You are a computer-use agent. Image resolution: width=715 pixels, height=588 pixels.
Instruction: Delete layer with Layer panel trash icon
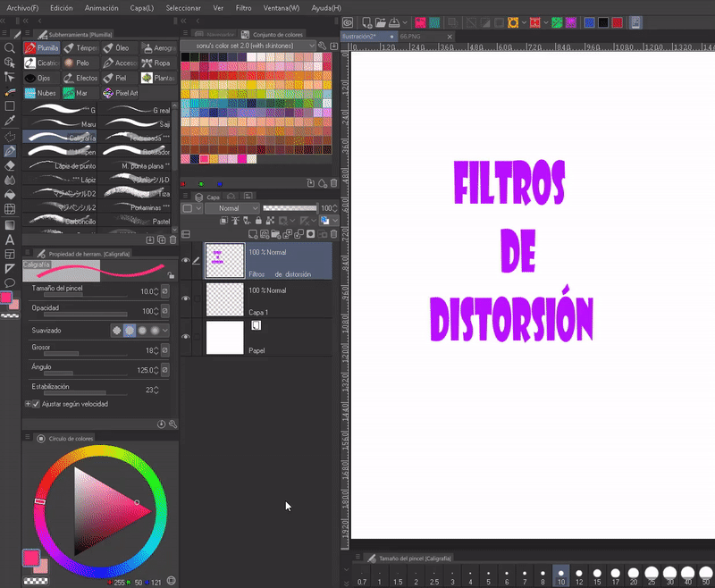click(333, 234)
